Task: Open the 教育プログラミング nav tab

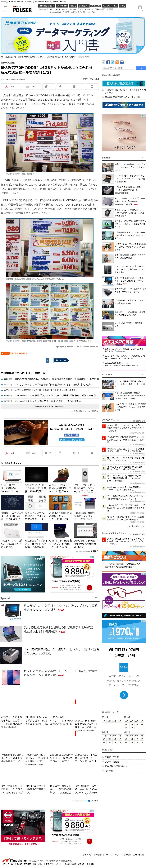Action: [47, 6]
